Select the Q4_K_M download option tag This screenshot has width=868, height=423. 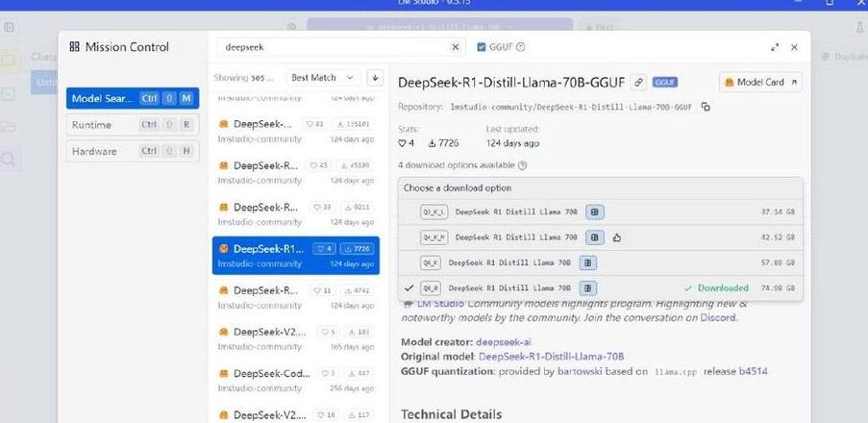[434, 236]
